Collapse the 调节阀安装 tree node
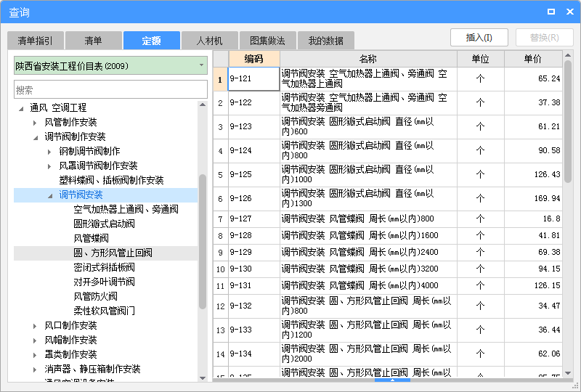 [49, 195]
